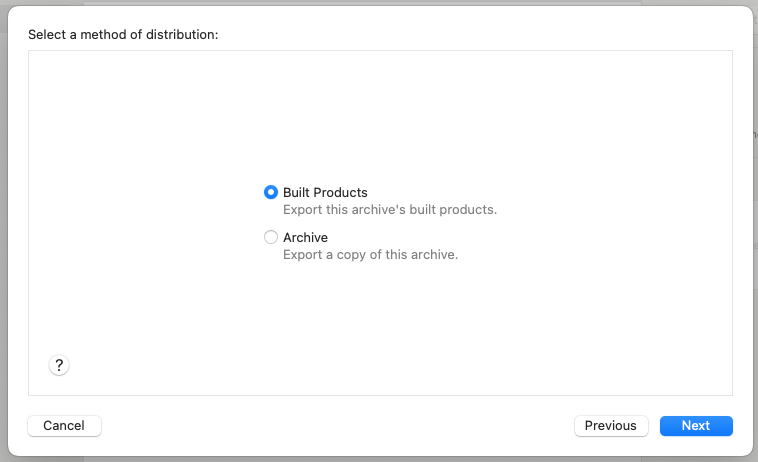Click "Export a copy of this archive." description
This screenshot has width=758, height=462.
tap(370, 255)
